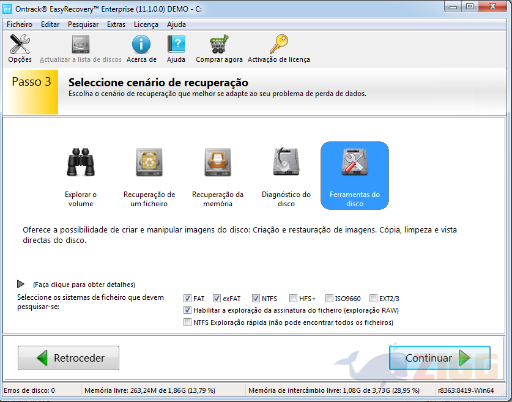Toggle the NTFS checkbox
This screenshot has height=402, width=512.
256,298
